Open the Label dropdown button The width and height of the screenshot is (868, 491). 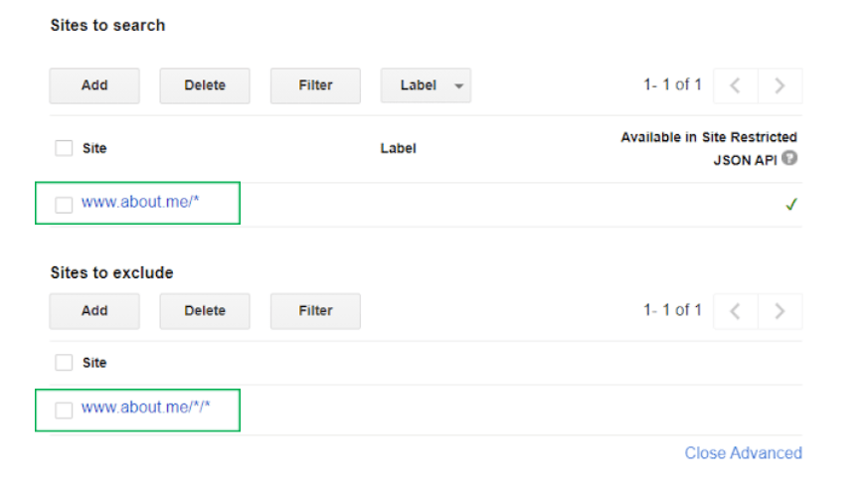[426, 85]
